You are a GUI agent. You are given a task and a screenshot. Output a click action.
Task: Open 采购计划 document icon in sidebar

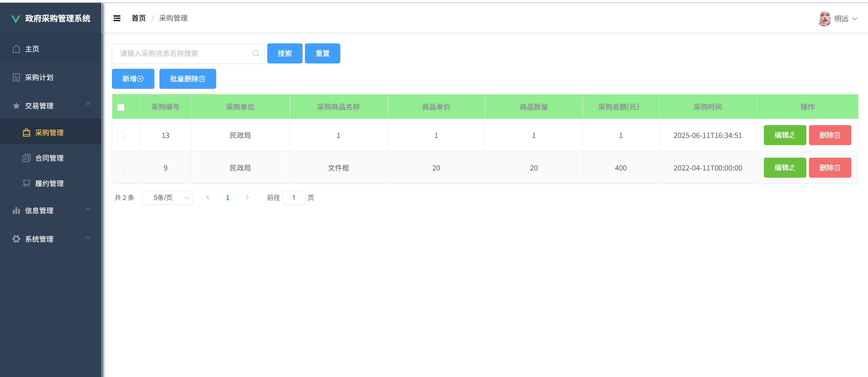tap(16, 77)
